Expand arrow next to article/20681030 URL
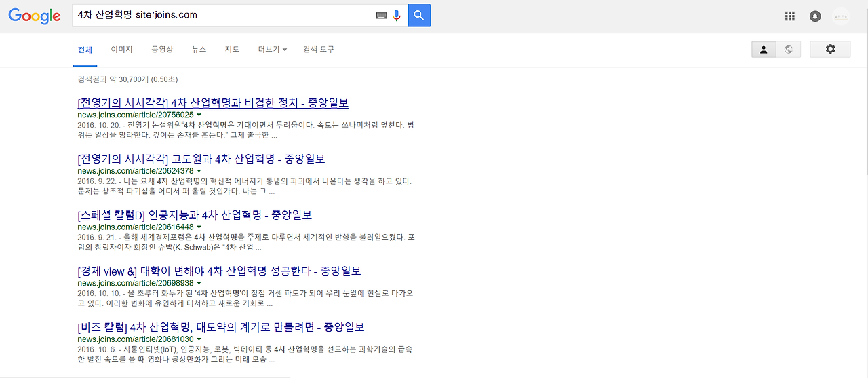This screenshot has height=378, width=868. tap(199, 339)
